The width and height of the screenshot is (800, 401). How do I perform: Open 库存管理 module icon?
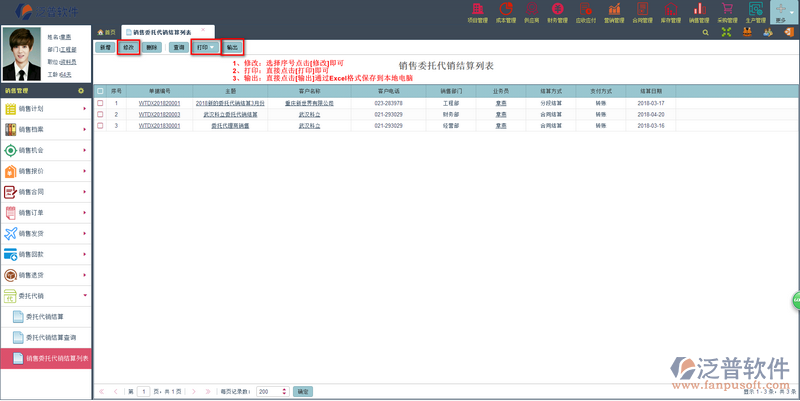click(x=670, y=12)
